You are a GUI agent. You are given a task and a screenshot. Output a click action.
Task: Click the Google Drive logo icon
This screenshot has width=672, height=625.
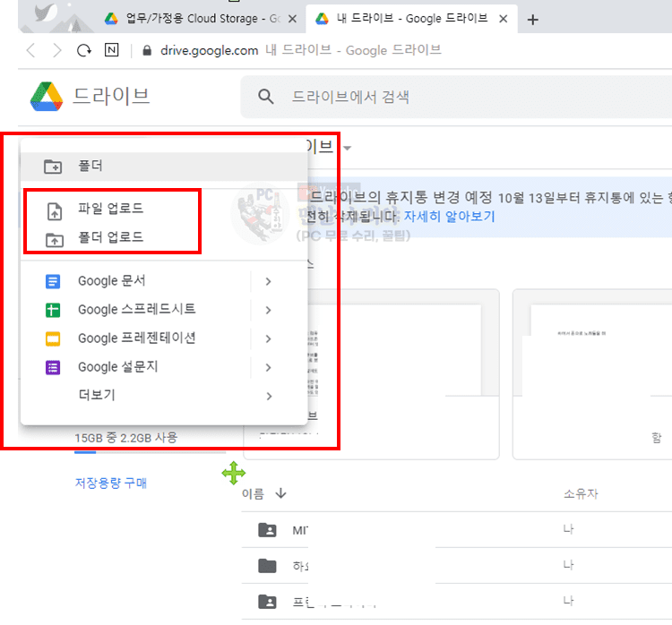point(47,97)
